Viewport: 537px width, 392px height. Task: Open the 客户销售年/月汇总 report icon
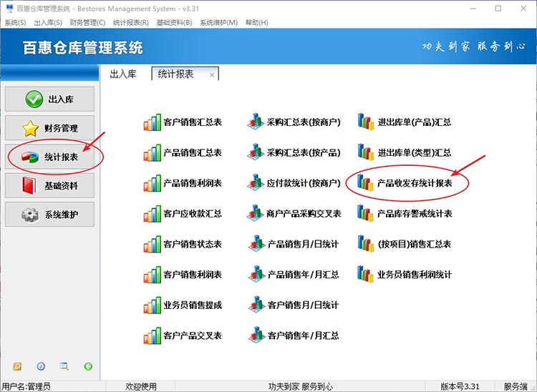(256, 335)
